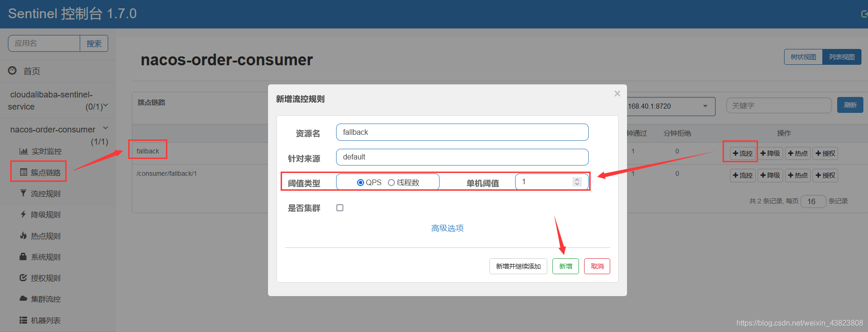The height and width of the screenshot is (332, 868).
Task: Click +流控 in the fallback row
Action: pos(743,153)
